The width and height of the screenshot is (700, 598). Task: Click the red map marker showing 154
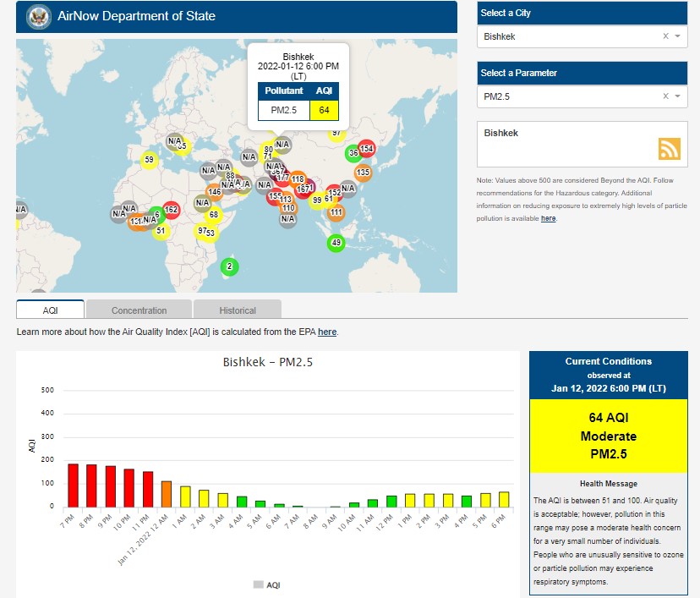click(x=366, y=149)
